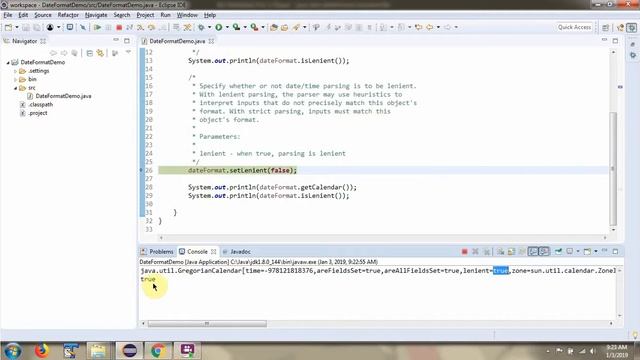
Task: Toggle Show Console on Standard Error change
Action: pos(544,251)
